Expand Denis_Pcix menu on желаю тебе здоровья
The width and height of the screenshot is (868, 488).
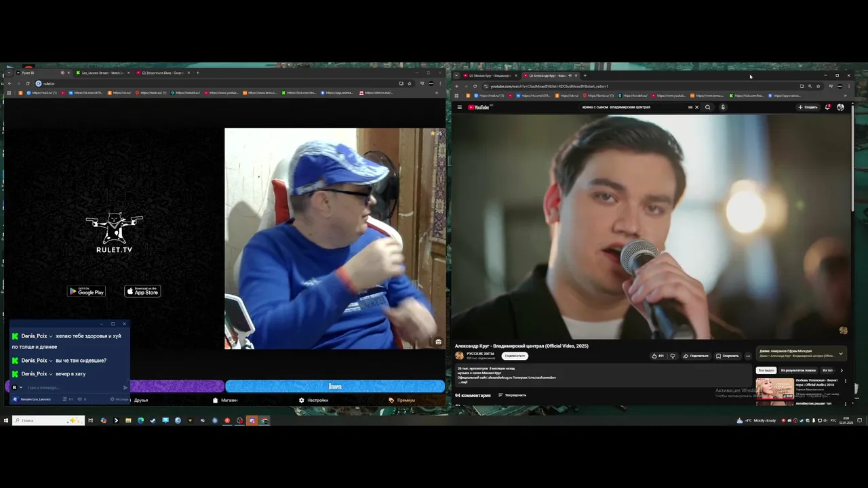coord(51,336)
